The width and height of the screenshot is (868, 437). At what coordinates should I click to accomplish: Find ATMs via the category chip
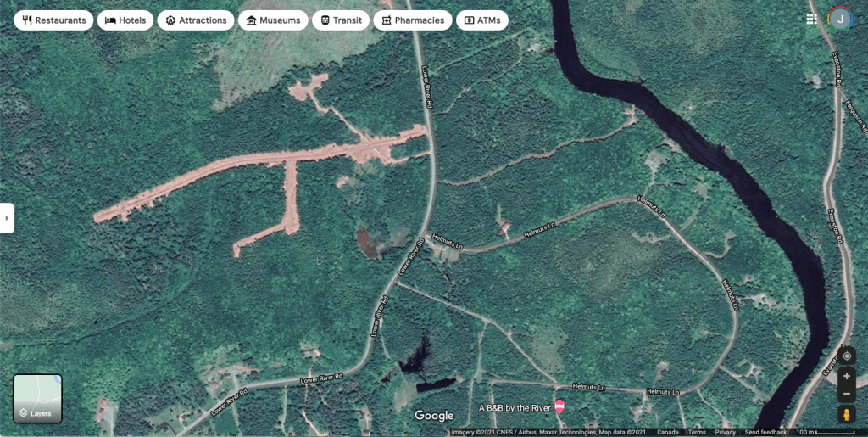(481, 20)
